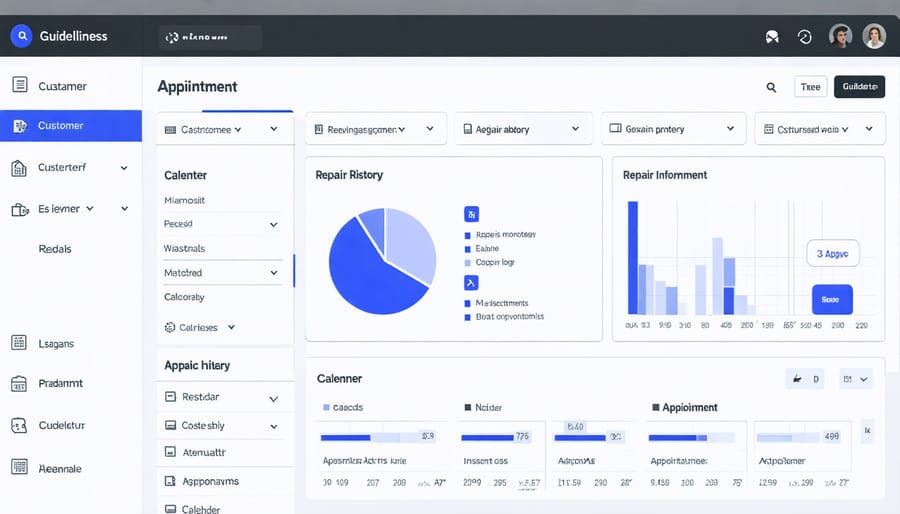Open the chat bubble icon in top bar
This screenshot has height=514, width=900.
tap(771, 37)
